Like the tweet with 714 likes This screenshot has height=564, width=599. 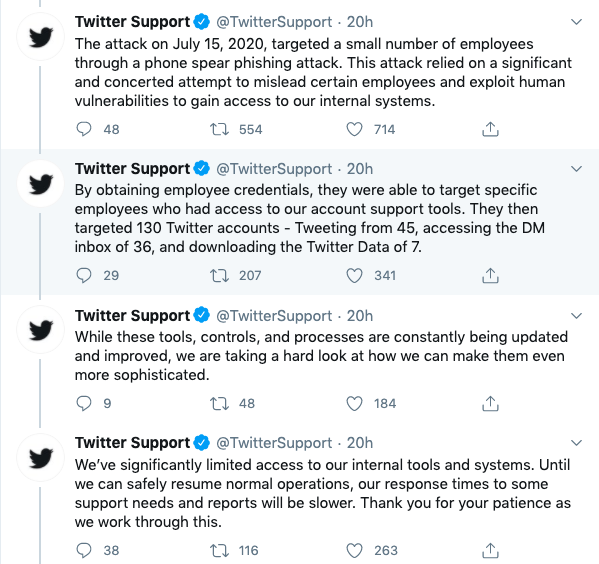(354, 129)
